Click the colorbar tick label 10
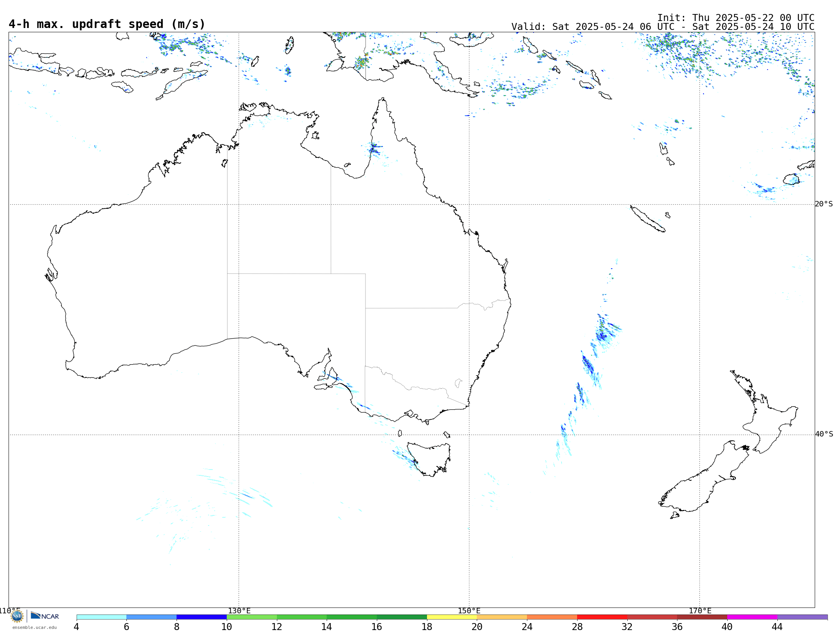Viewport: 840px width, 632px height. (x=227, y=627)
